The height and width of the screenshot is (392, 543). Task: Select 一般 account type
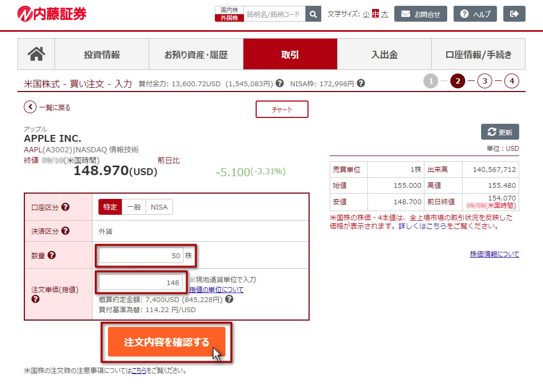pyautogui.click(x=133, y=207)
